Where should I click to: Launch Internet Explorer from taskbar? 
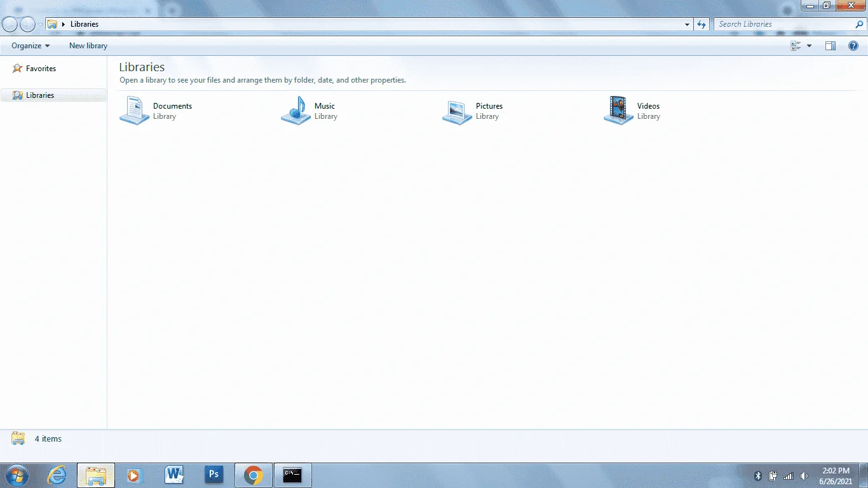57,475
